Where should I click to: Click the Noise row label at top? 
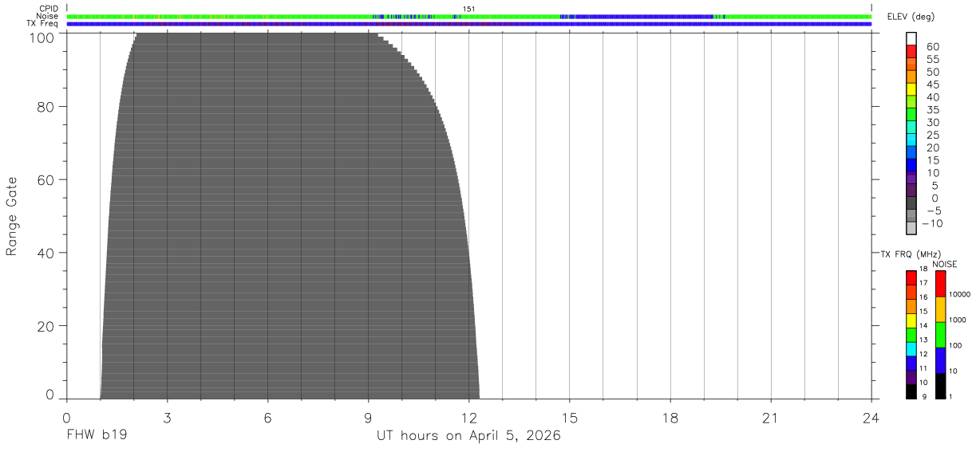pyautogui.click(x=48, y=16)
